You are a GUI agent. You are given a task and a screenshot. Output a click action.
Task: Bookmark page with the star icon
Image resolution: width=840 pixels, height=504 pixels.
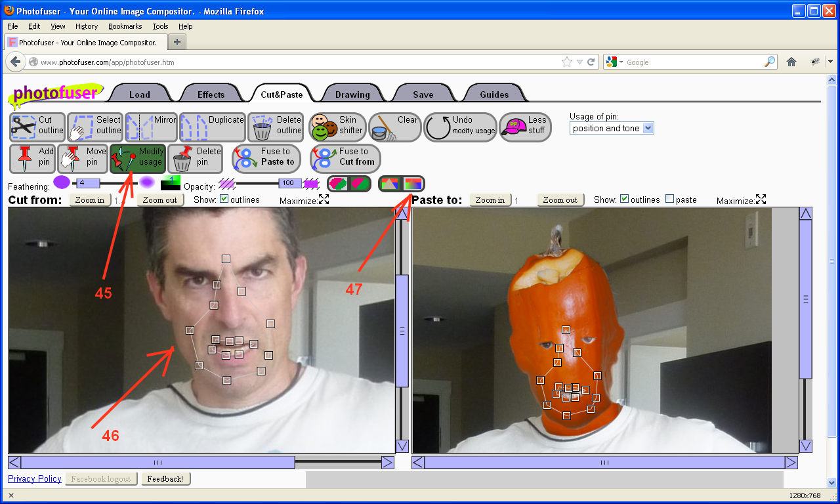tap(567, 62)
